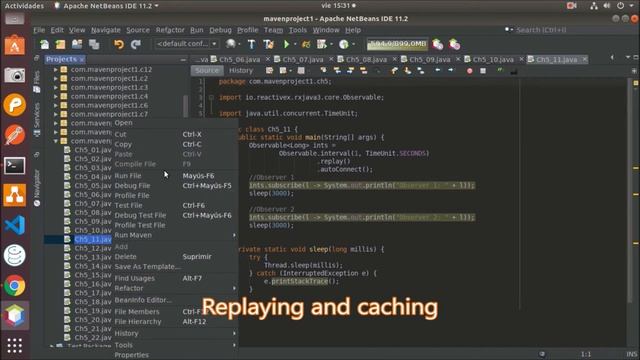Open Apache NetBeans app menu in top bar
Screen dimensions: 640x360
tap(107, 6)
